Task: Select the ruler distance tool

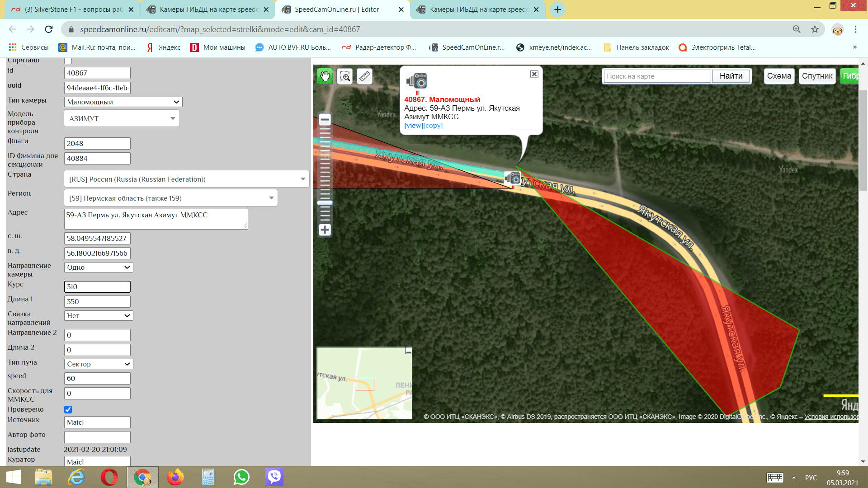Action: (x=365, y=76)
